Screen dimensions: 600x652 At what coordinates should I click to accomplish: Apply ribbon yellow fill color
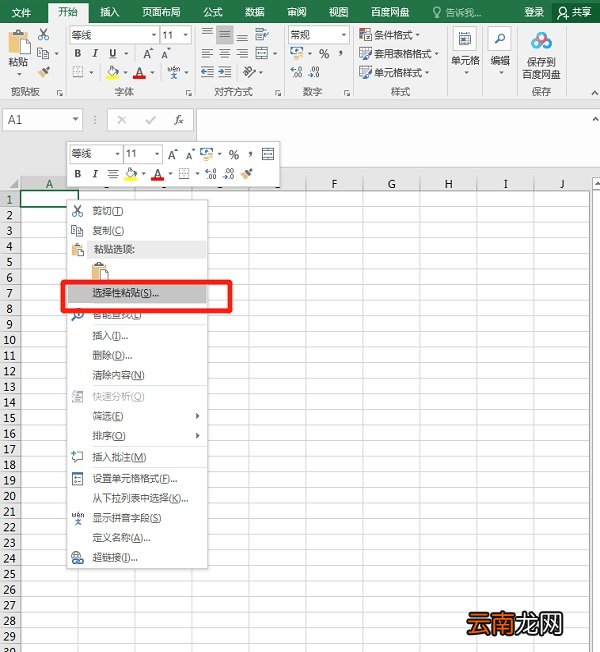[113, 72]
